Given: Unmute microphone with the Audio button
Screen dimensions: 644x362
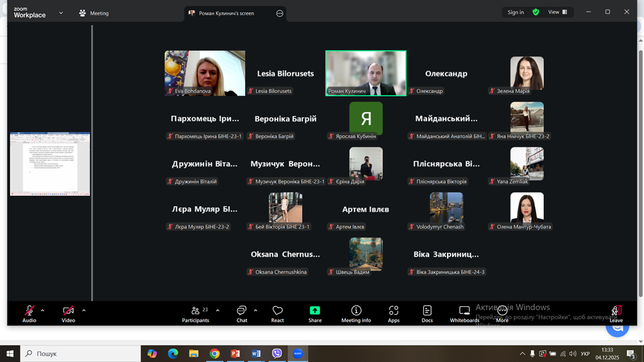Looking at the screenshot, I should 30,313.
